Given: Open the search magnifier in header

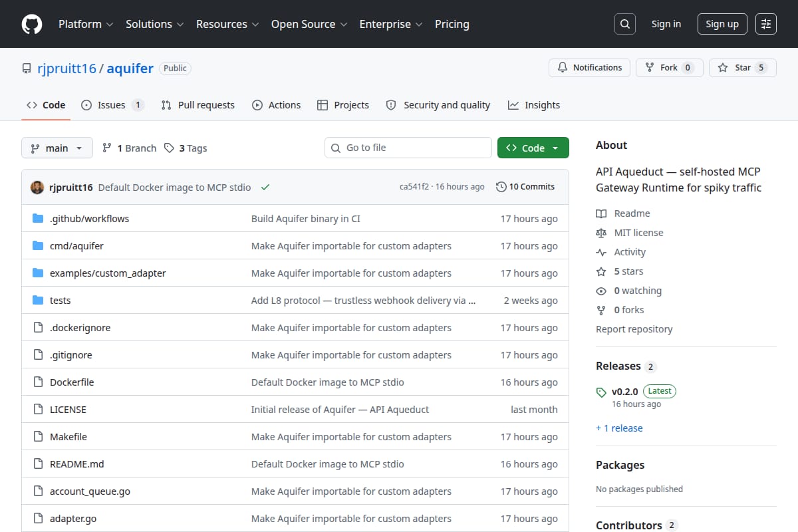Looking at the screenshot, I should 624,24.
